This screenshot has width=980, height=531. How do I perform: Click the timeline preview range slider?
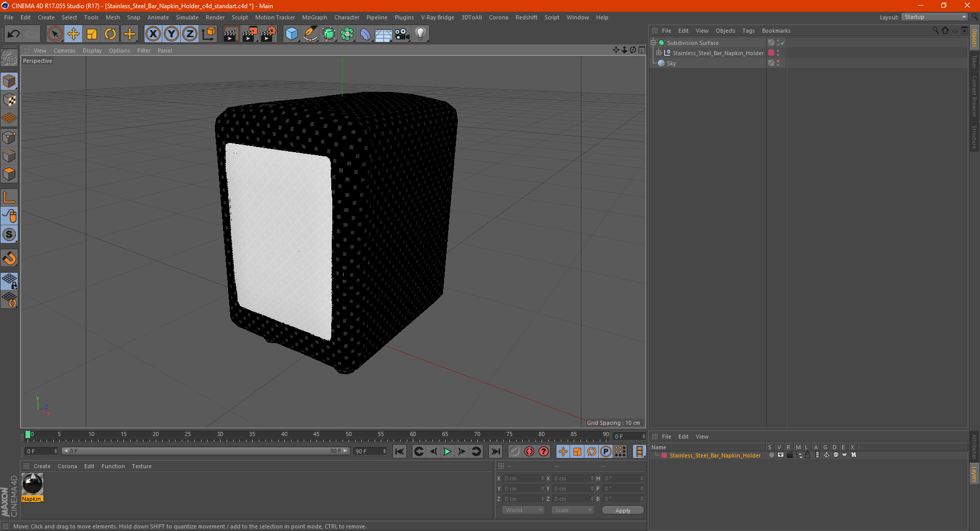(x=206, y=451)
